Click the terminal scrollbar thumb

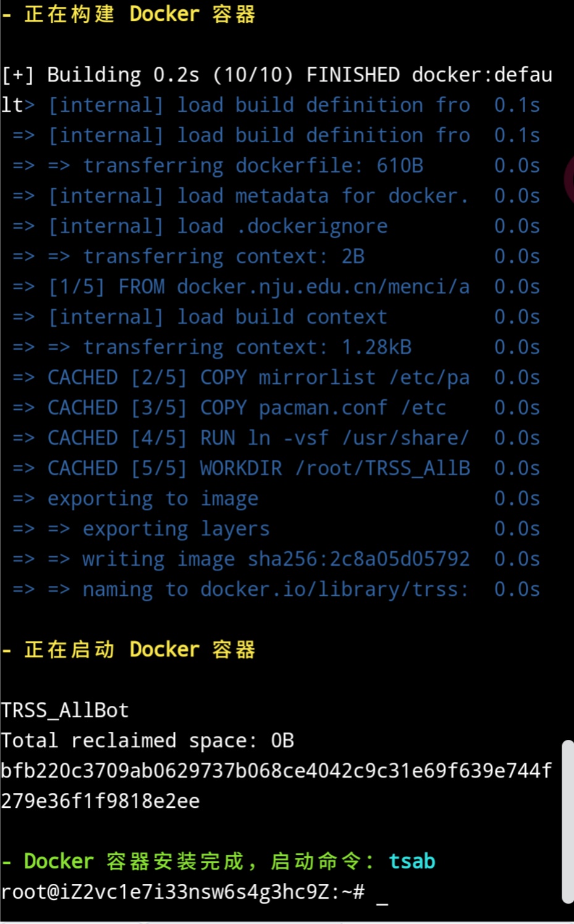tap(567, 822)
